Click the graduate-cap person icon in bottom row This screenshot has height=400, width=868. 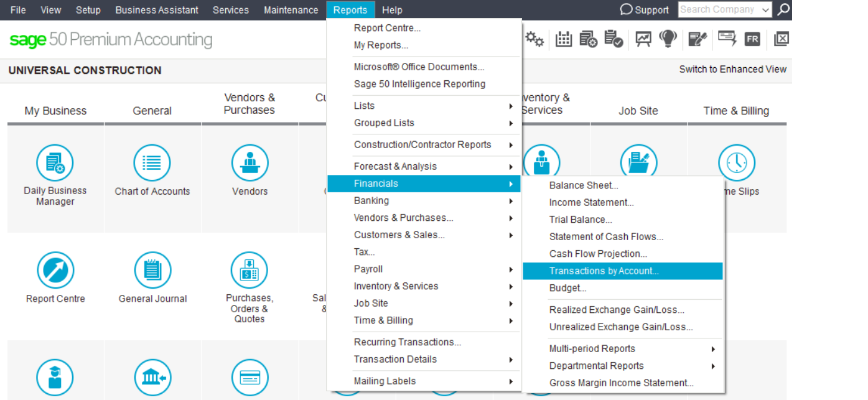(55, 378)
